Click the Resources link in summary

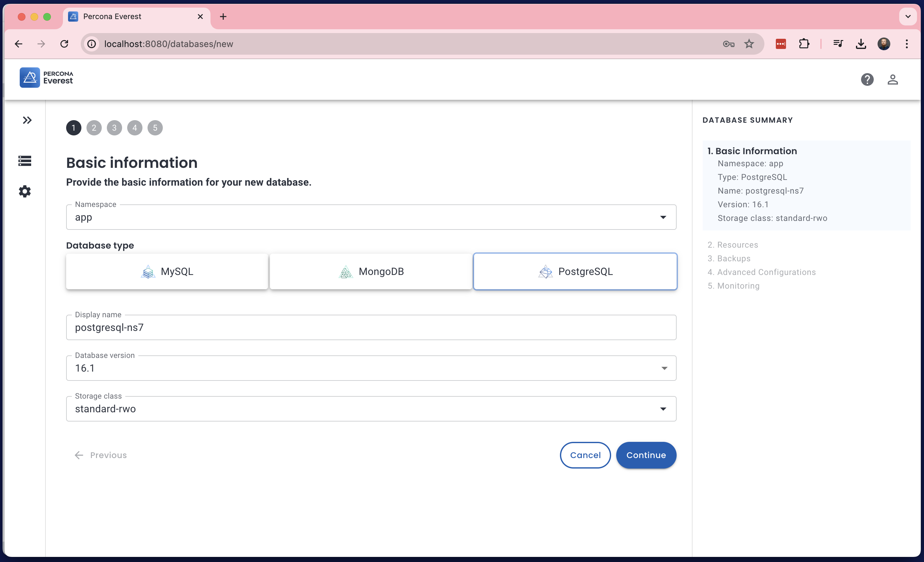click(737, 244)
